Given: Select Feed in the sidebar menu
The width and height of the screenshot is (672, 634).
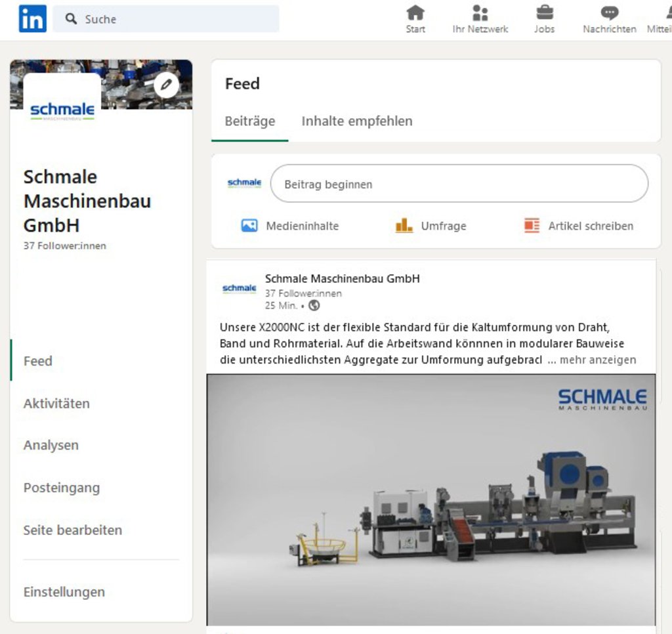Looking at the screenshot, I should (x=37, y=361).
